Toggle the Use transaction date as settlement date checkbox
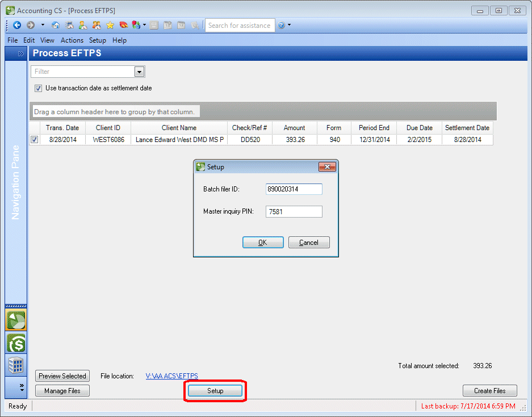Viewport: 532px width, 417px height. (x=37, y=89)
